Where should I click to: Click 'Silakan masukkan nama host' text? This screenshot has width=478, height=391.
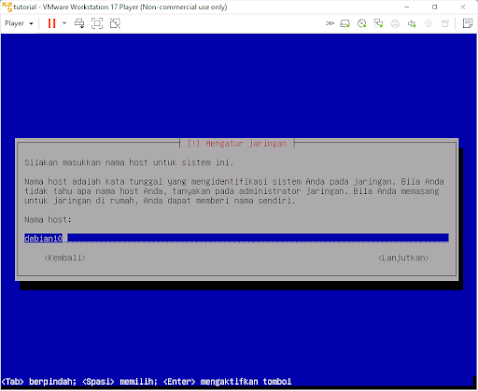click(x=86, y=163)
